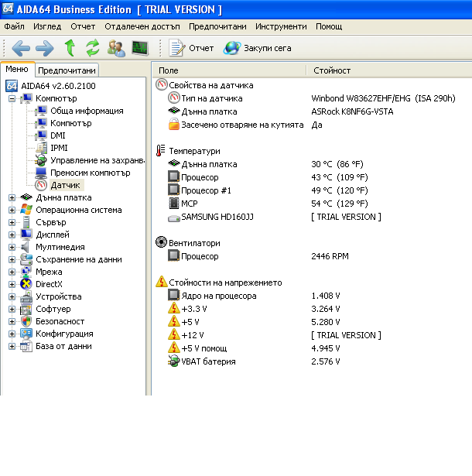Viewport: 472px width, 476px height.
Task: Open the Отдалечен достъп menu
Action: point(142,26)
